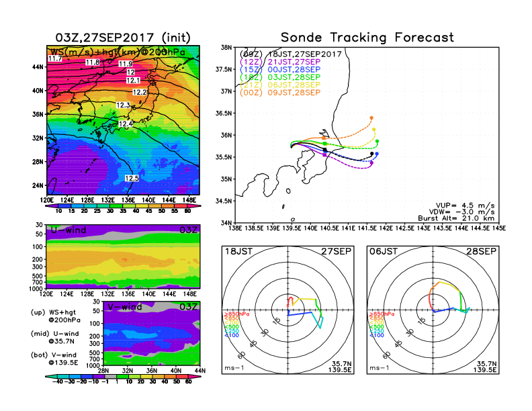Viewport: 532px width, 411px height.
Task: Click the purple segment below 10 on wind-speed colorbar
Action: (52, 206)
